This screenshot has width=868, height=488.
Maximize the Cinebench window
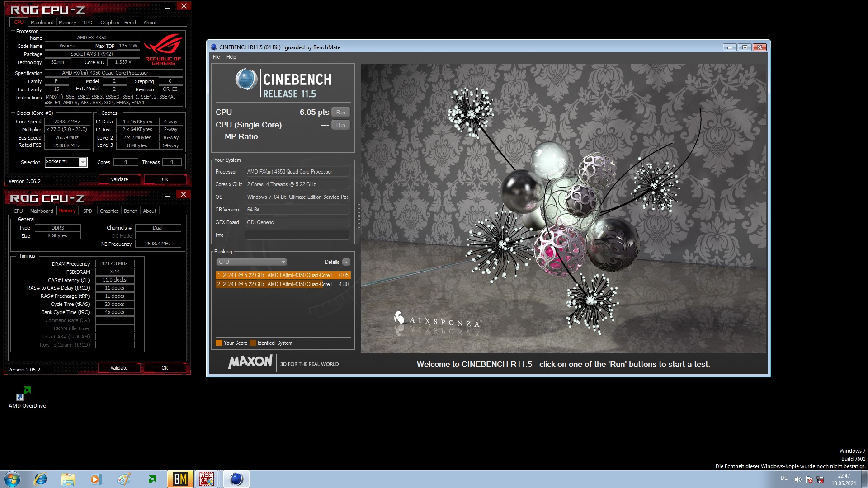(745, 47)
